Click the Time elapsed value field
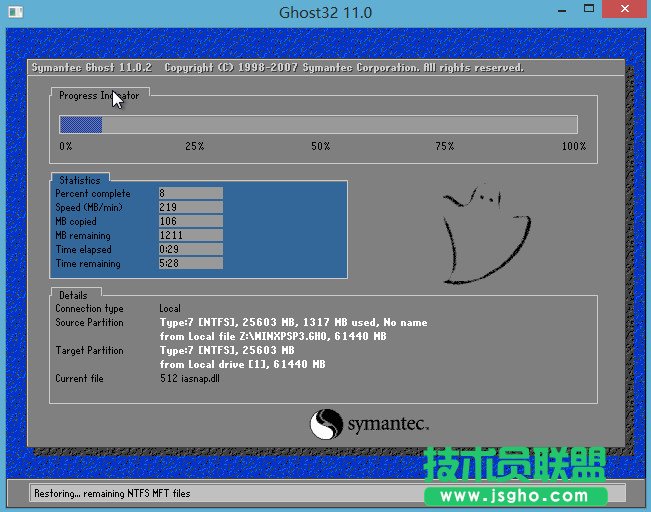 point(190,249)
